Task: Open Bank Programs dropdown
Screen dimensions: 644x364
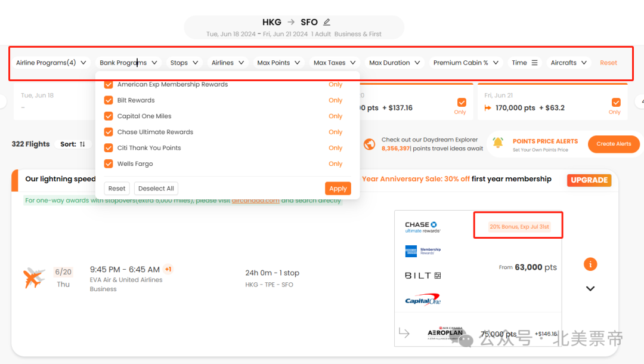Action: (128, 63)
